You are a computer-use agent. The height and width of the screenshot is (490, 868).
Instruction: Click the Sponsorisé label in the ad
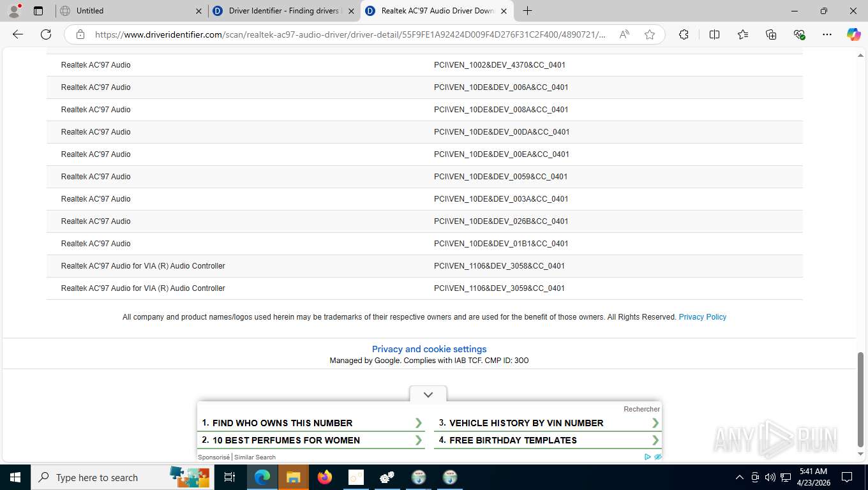214,457
